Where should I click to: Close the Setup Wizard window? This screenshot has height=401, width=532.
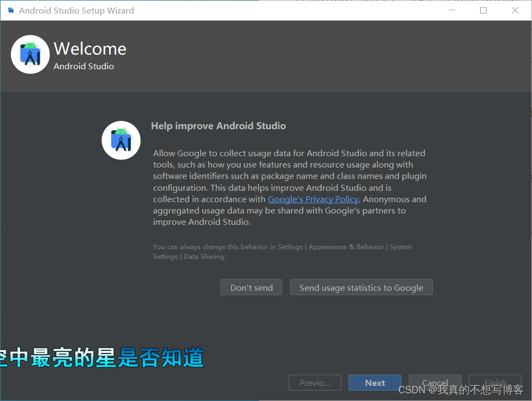pyautogui.click(x=515, y=10)
